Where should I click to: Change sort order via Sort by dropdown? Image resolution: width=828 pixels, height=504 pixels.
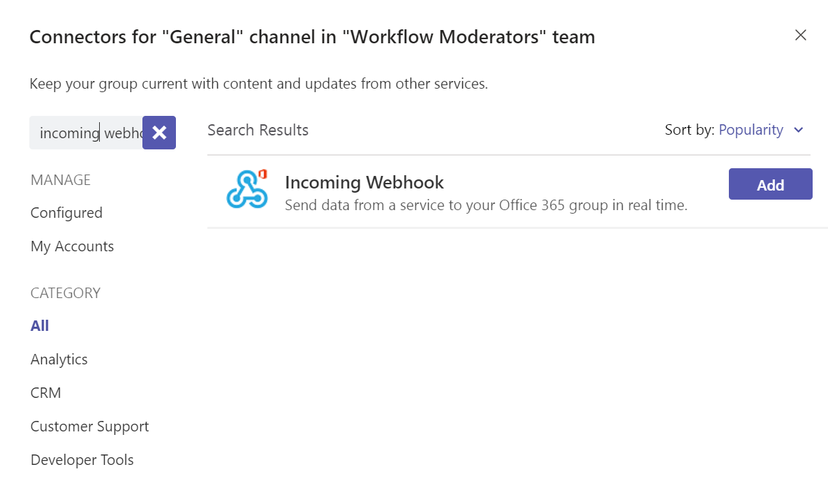click(751, 130)
